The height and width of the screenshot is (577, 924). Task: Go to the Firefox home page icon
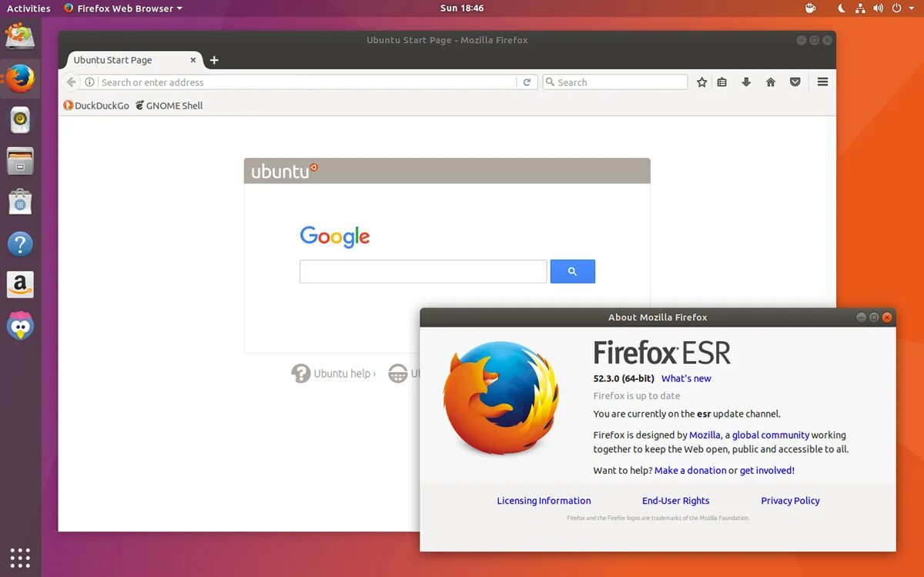770,82
